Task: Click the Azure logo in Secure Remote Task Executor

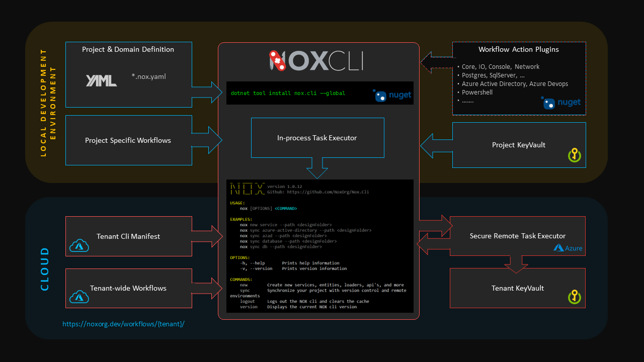Action: 568,248
